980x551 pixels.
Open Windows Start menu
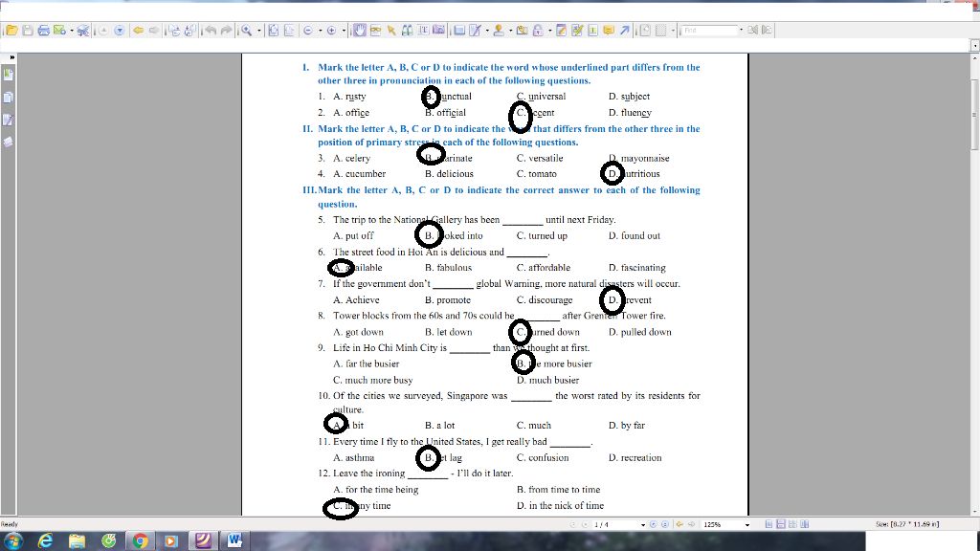pyautogui.click(x=13, y=540)
